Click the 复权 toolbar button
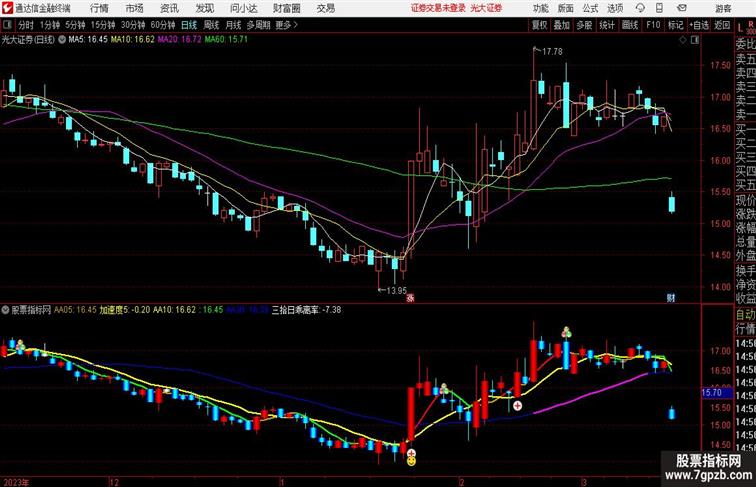Viewport: 756px width, 487px height. [x=539, y=25]
